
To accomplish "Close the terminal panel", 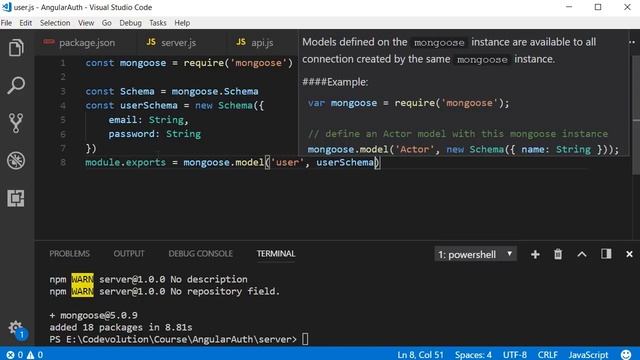I will (x=629, y=254).
